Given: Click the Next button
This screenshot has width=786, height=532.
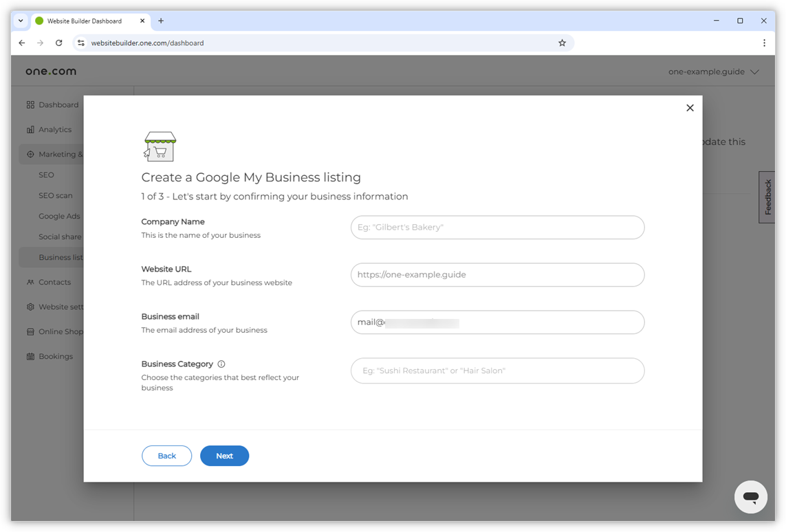Looking at the screenshot, I should pos(224,455).
